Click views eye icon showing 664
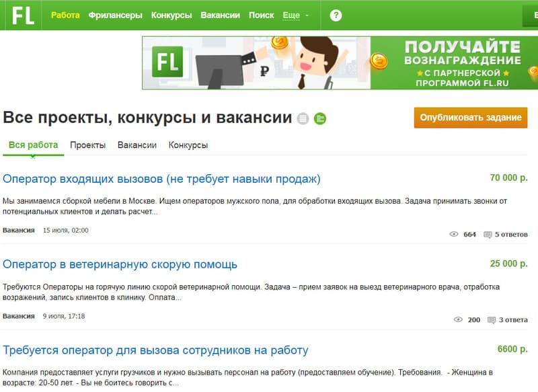The image size is (538, 392). (453, 235)
